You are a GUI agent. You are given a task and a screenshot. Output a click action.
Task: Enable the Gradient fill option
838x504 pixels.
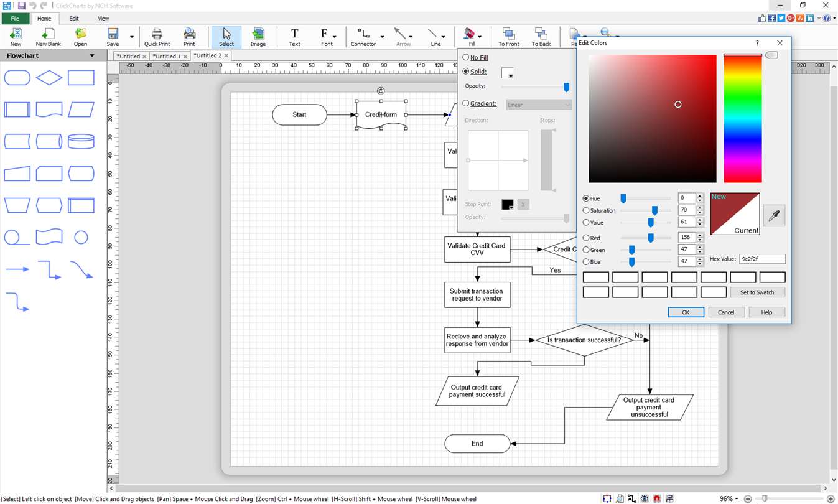point(466,104)
